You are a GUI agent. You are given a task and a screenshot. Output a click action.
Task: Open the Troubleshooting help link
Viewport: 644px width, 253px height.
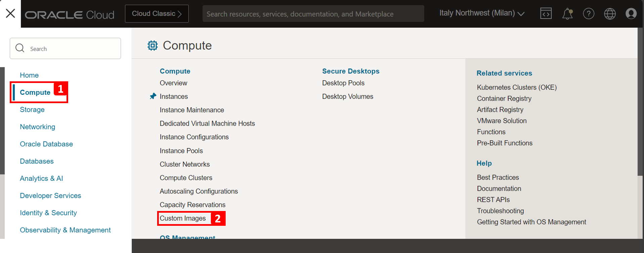[500, 211]
